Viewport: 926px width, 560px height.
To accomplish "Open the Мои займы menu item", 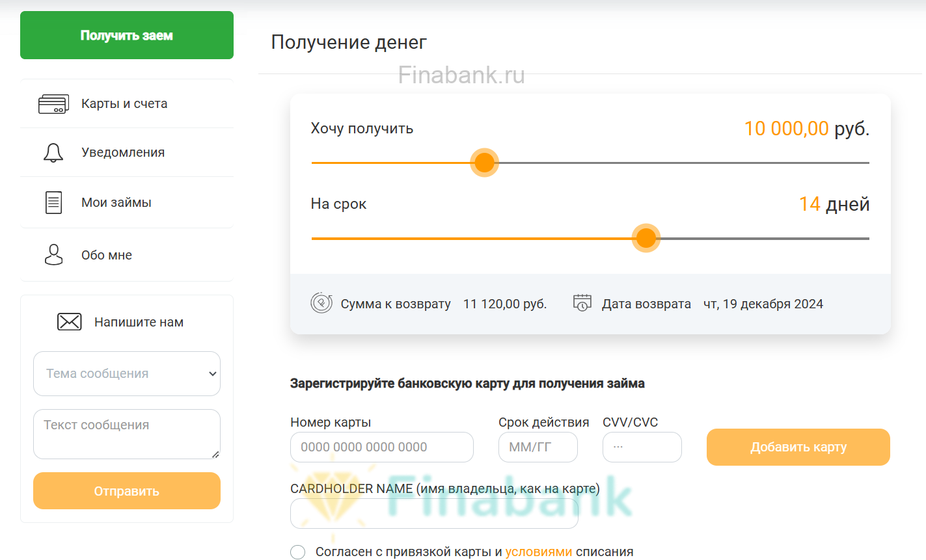I will coord(127,202).
